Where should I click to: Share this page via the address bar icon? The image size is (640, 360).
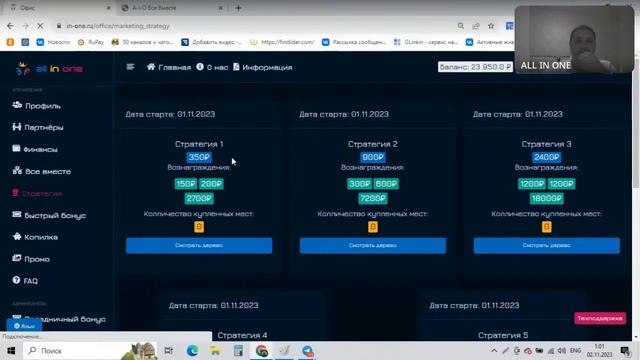coord(476,26)
